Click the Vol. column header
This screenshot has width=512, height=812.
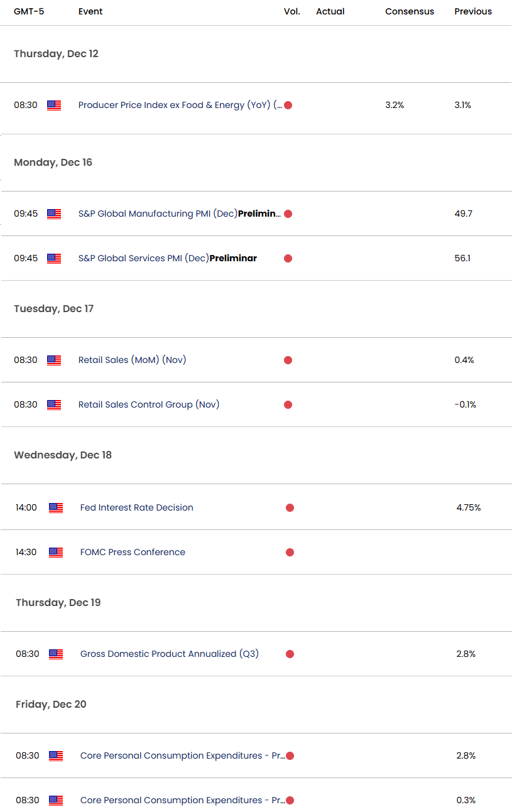click(x=291, y=11)
